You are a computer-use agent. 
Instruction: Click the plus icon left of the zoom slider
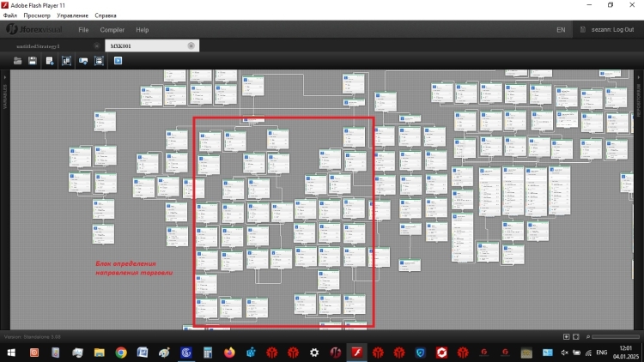(567, 336)
